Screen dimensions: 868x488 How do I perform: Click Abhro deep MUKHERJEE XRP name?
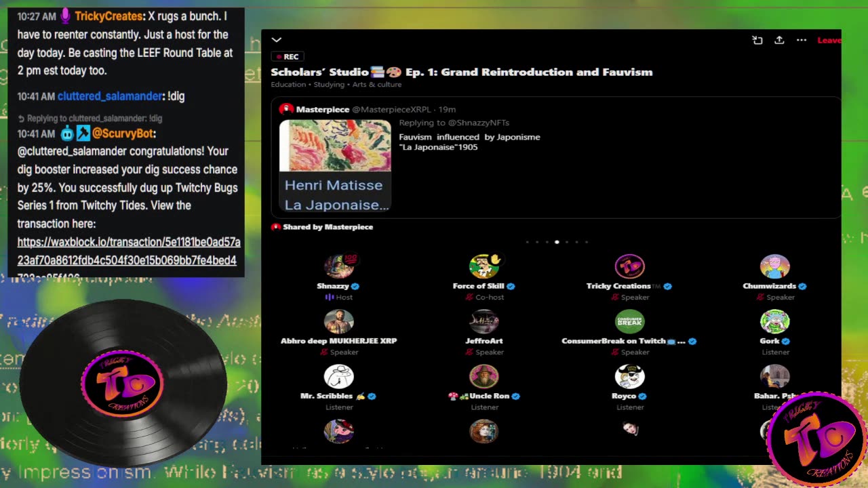tap(339, 341)
